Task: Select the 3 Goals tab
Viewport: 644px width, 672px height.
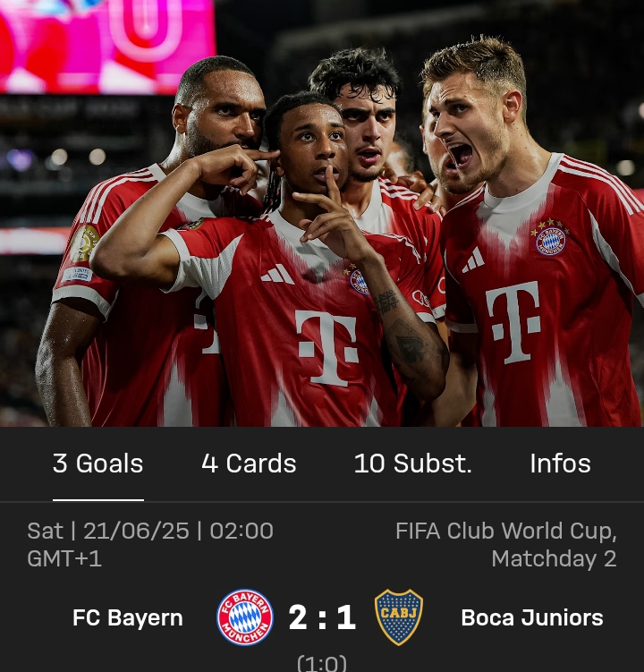Action: (x=98, y=464)
